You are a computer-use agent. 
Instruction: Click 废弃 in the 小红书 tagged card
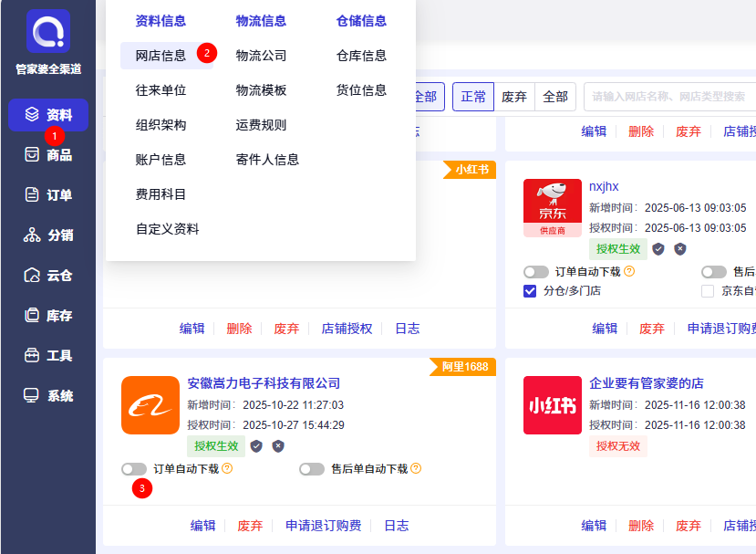click(x=286, y=329)
